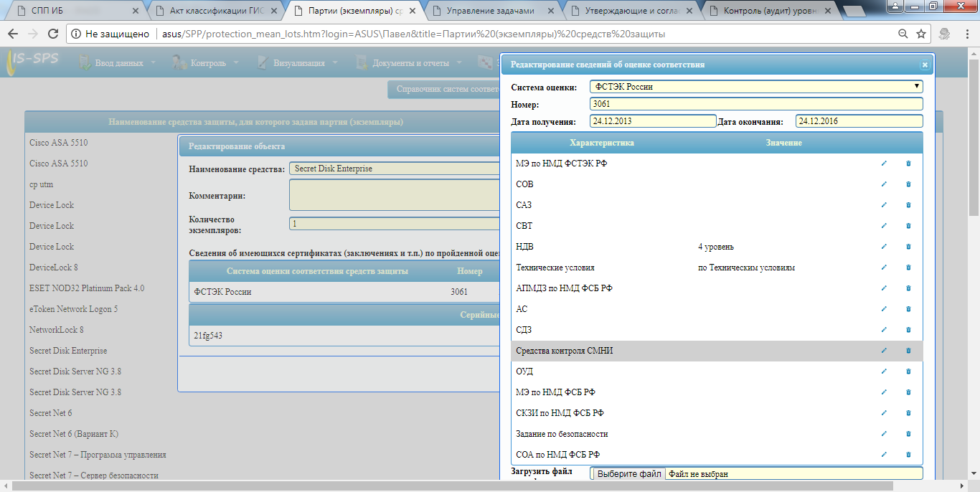Open the Наименование средства dropdown

[395, 169]
